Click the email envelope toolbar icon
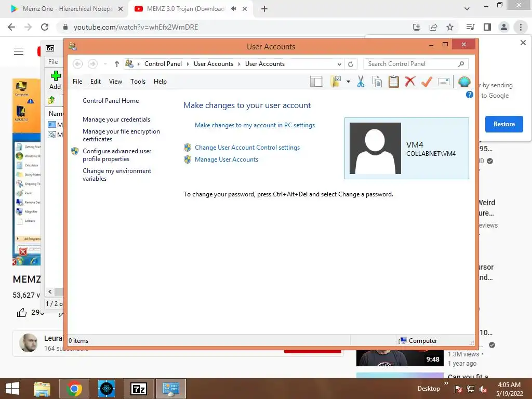Screen dimensions: 532x399 (444, 82)
